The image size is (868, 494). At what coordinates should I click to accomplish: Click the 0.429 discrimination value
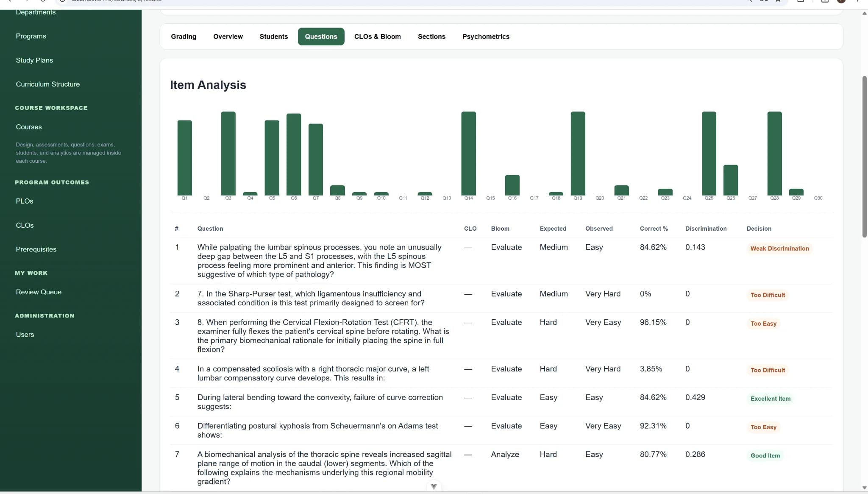[695, 397]
